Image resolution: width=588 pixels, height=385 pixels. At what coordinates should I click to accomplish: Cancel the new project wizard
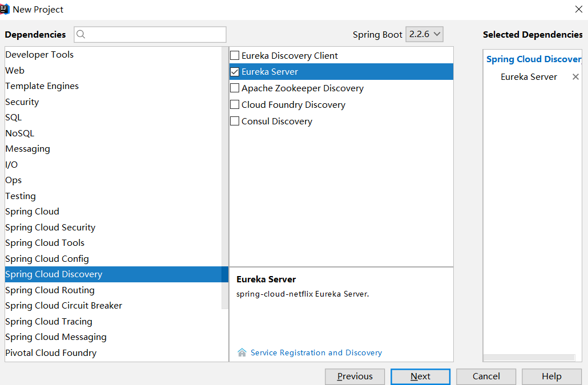486,376
